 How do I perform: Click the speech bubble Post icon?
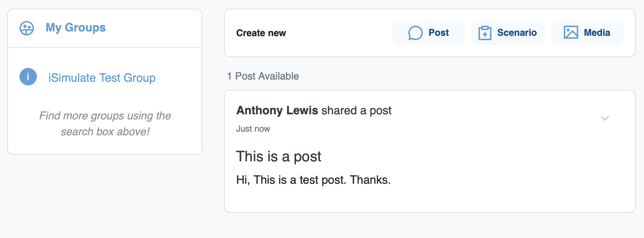pos(416,33)
